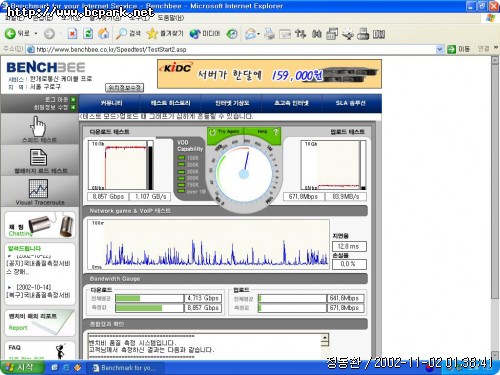Image resolution: width=500 pixels, height=375 pixels.
Task: Click the green Go arrow button
Action: [451, 49]
